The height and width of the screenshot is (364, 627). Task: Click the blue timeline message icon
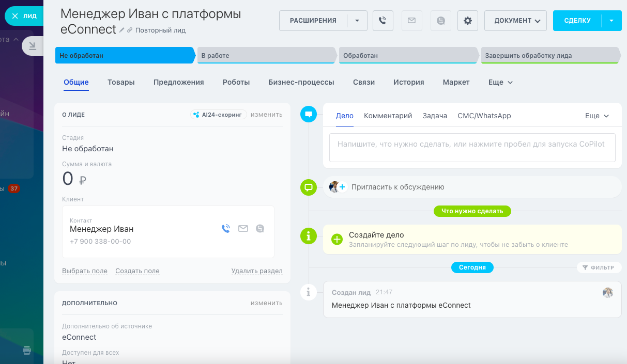pyautogui.click(x=309, y=114)
